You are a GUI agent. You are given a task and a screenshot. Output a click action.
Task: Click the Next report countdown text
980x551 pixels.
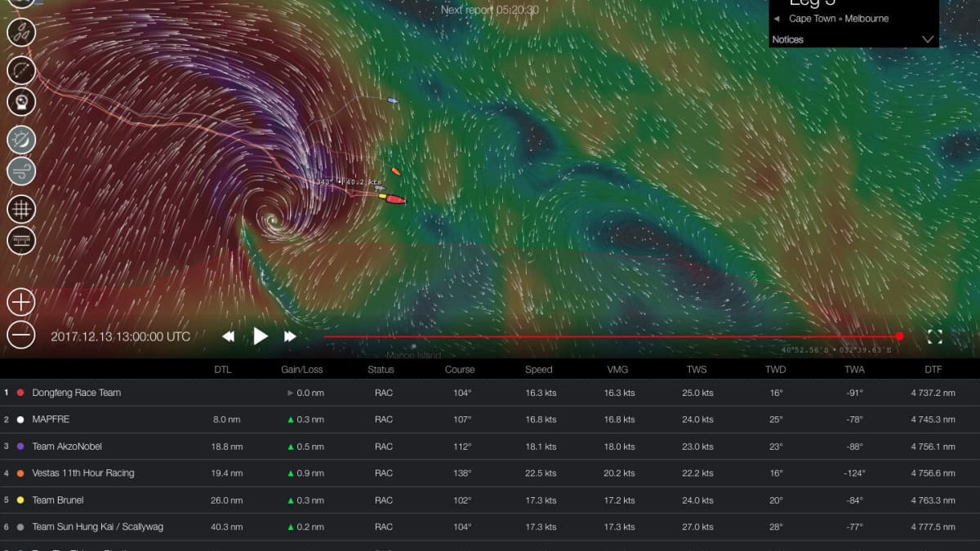click(490, 10)
